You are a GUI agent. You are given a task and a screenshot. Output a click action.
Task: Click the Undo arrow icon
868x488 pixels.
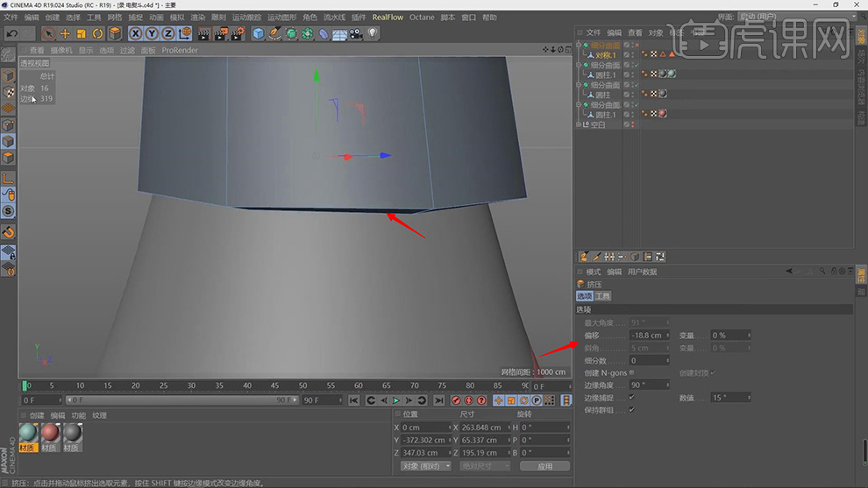tap(11, 33)
